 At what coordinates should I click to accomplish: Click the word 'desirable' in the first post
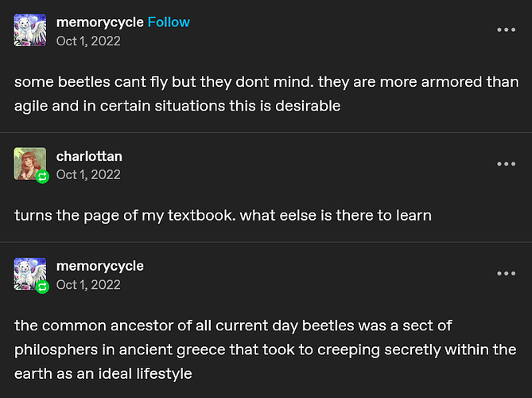308,106
